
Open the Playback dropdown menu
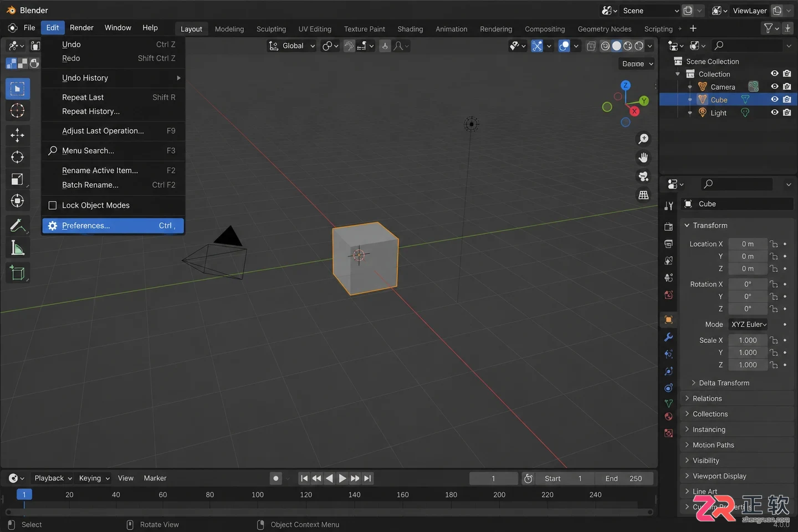click(53, 478)
